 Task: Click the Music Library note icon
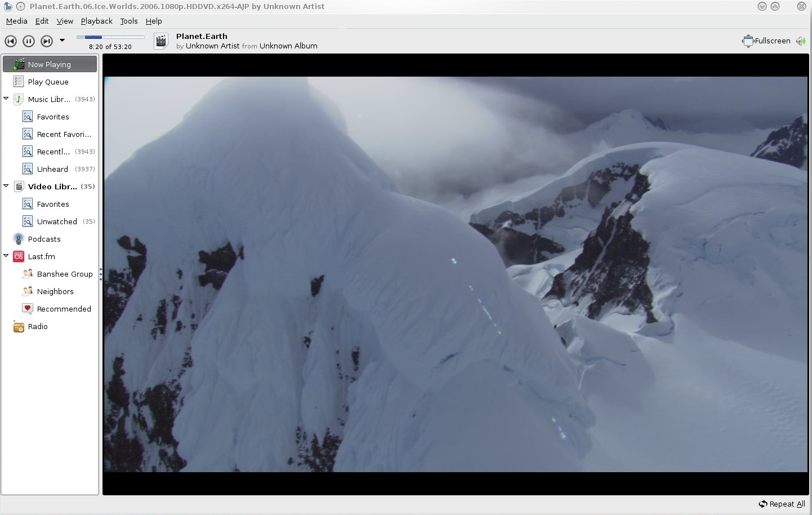coord(19,99)
